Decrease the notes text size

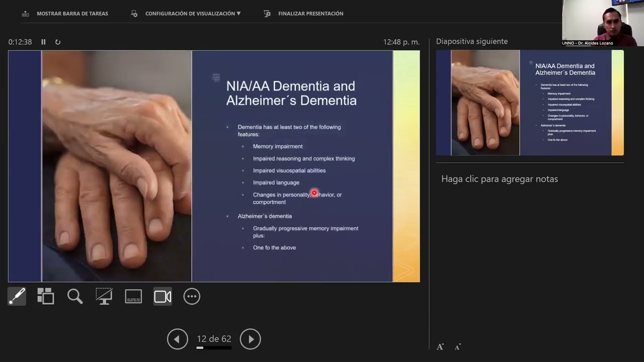458,347
